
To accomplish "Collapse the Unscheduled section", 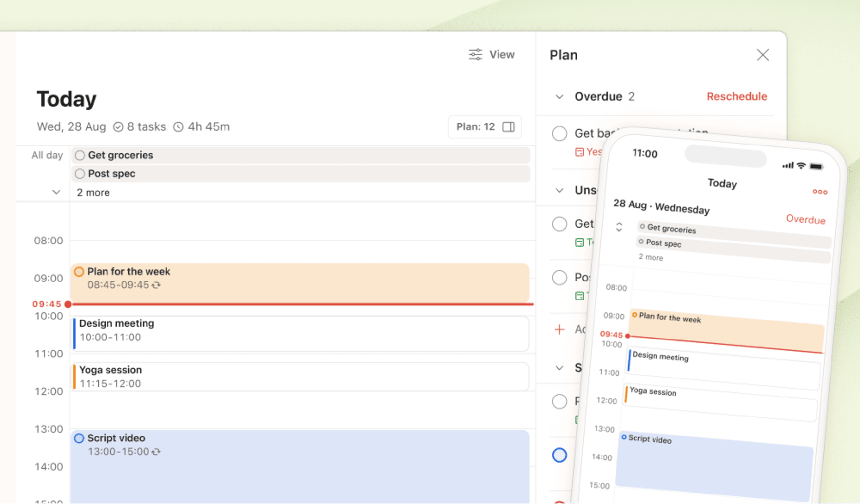I will coord(559,190).
